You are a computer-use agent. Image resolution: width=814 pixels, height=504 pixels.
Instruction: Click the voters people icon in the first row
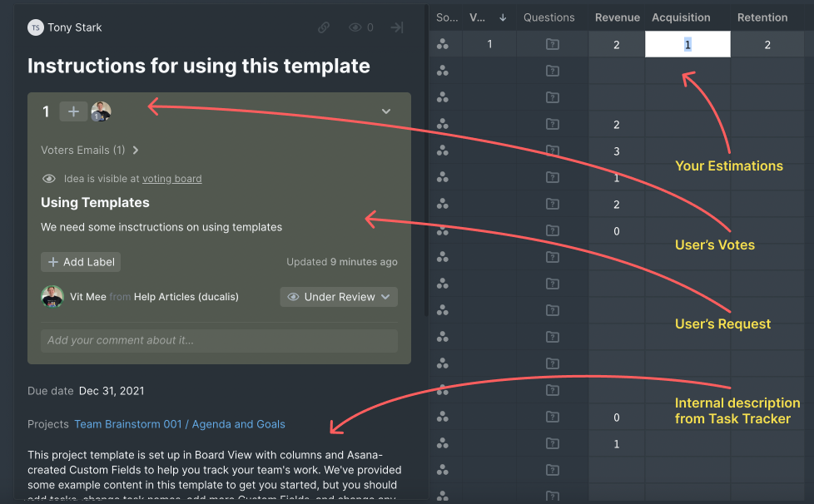click(x=444, y=44)
